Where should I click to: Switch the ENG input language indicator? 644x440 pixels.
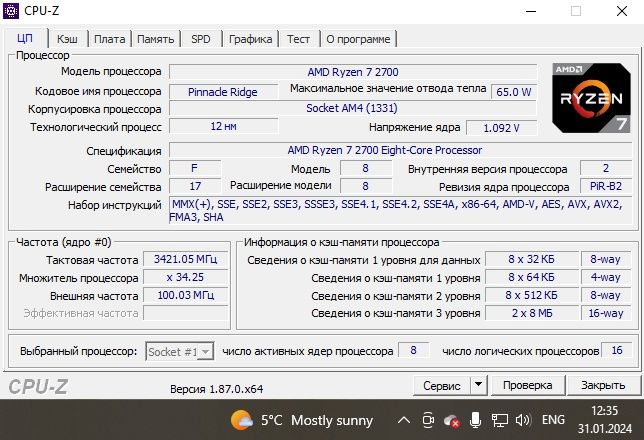click(x=553, y=420)
